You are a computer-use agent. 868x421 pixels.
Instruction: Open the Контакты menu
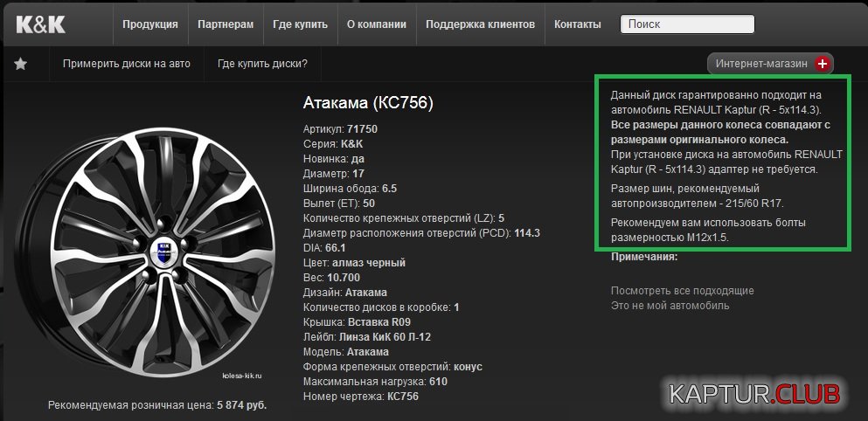point(578,24)
